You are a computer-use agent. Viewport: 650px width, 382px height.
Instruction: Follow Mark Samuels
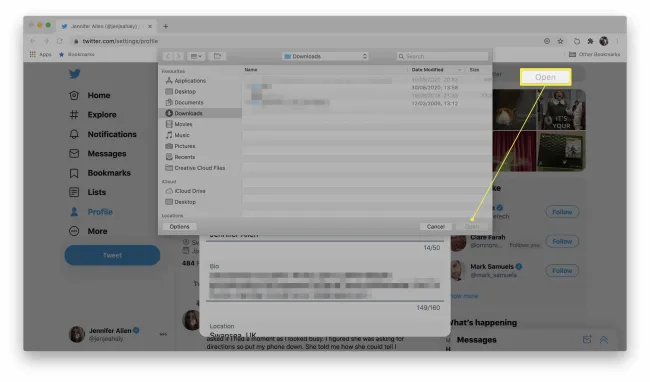pyautogui.click(x=562, y=271)
